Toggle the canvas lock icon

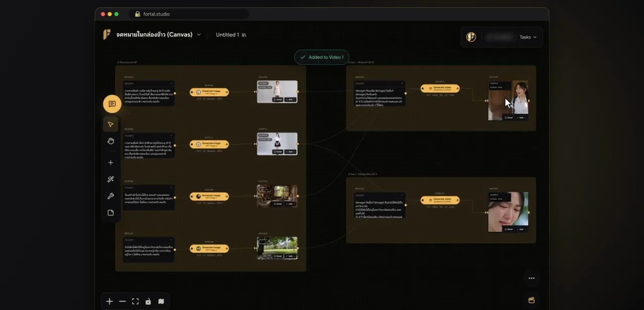pos(148,301)
